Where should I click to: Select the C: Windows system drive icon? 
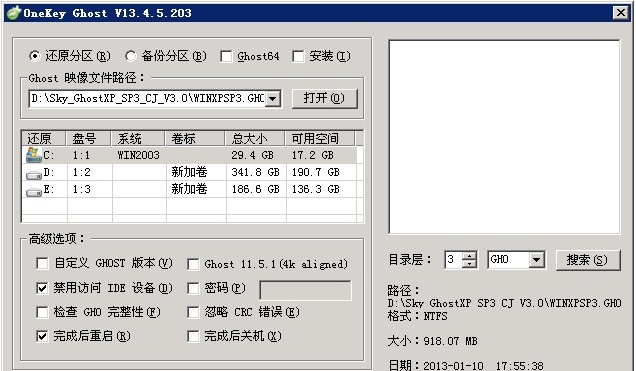34,155
